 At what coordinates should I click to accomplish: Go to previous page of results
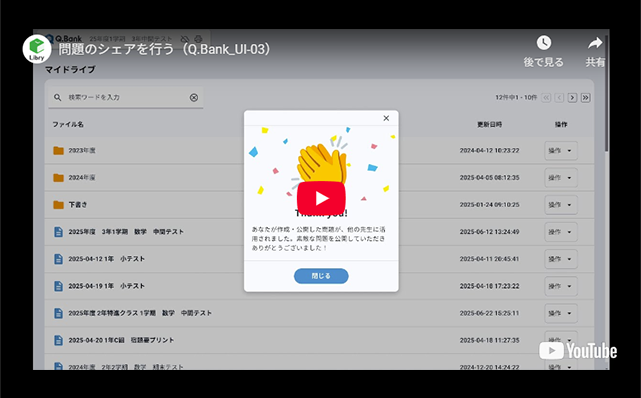[x=559, y=98]
